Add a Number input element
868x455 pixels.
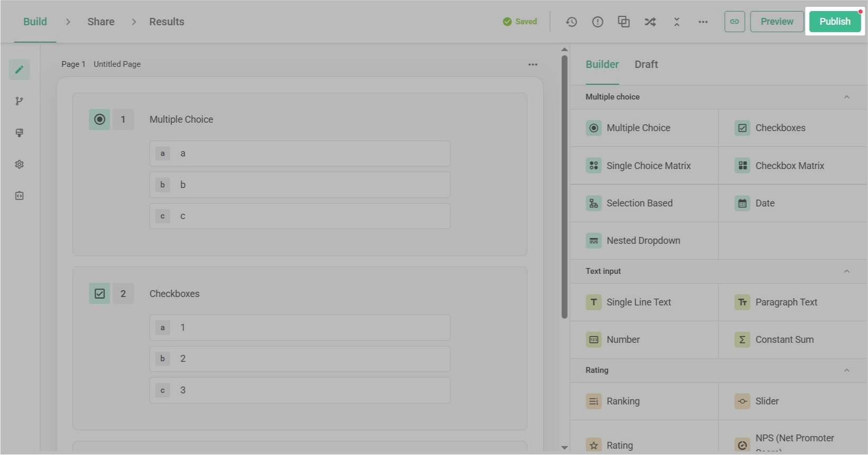644,340
